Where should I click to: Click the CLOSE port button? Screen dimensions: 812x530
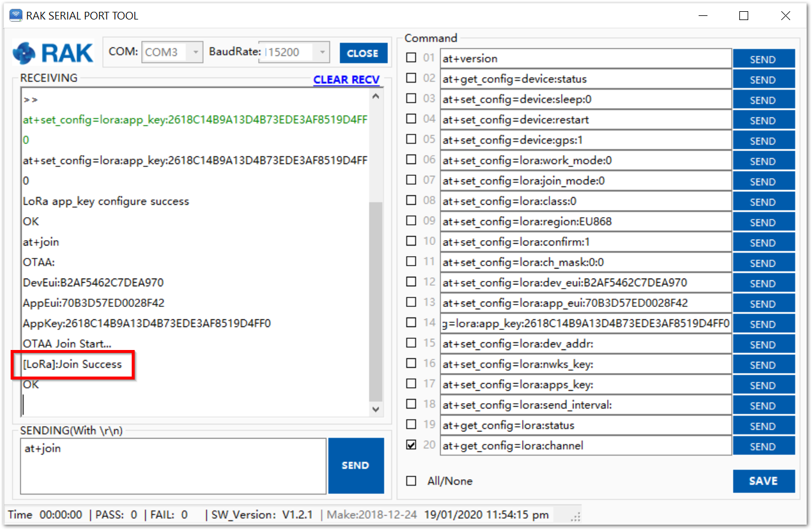[x=363, y=53]
